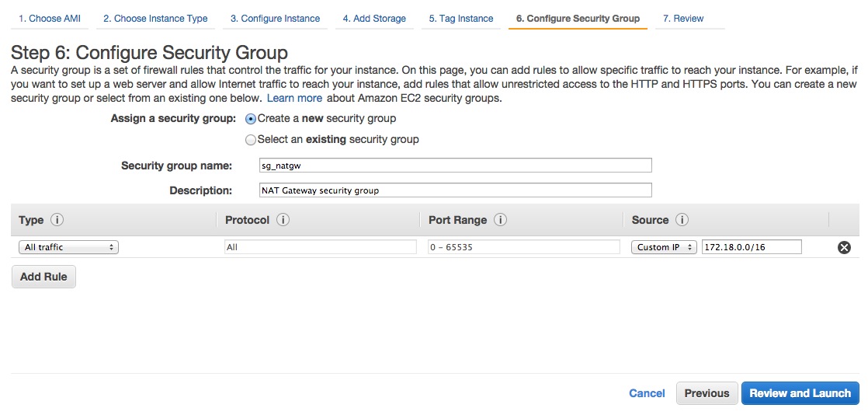This screenshot has width=868, height=415.
Task: Go to the Choose AMI step
Action: point(50,19)
